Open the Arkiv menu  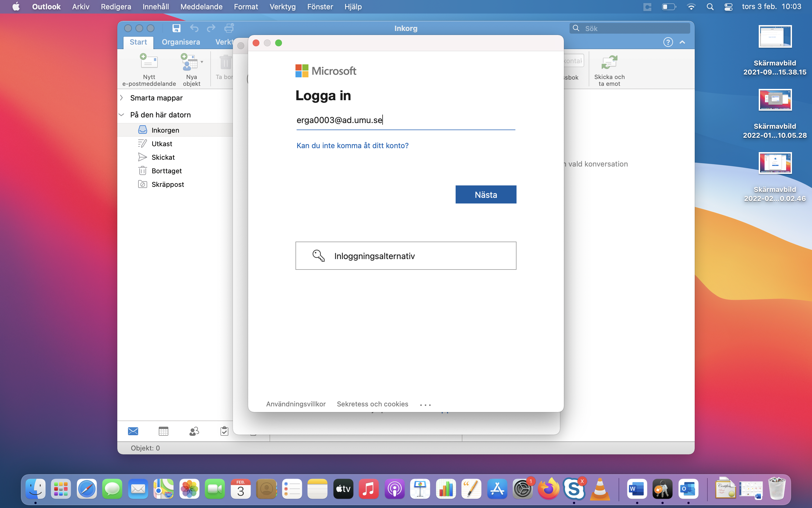[81, 7]
